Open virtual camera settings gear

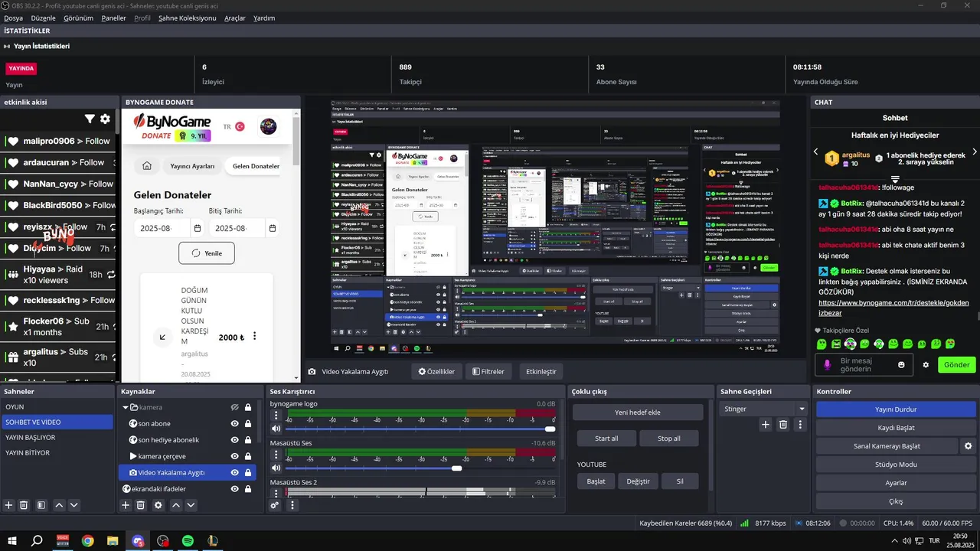[969, 446]
